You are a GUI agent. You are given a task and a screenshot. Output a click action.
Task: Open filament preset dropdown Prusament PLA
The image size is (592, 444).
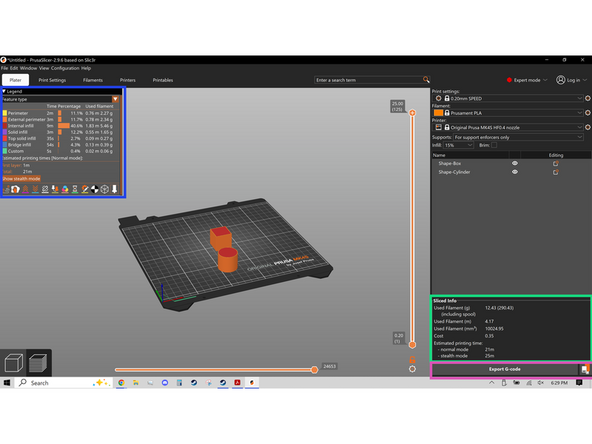(509, 113)
